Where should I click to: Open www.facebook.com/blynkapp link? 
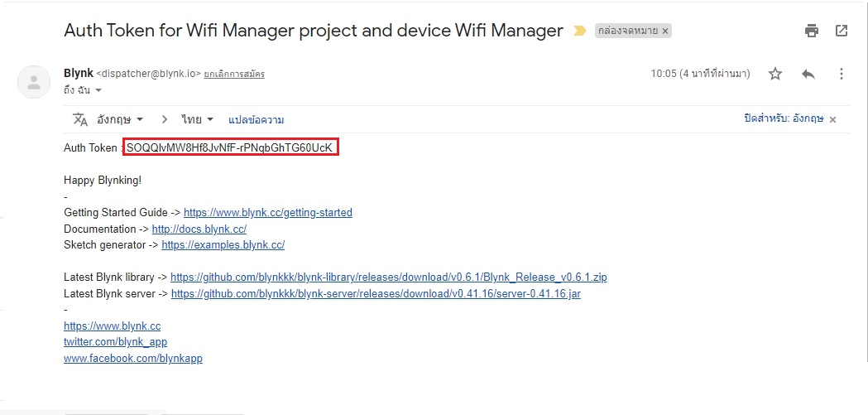133,358
